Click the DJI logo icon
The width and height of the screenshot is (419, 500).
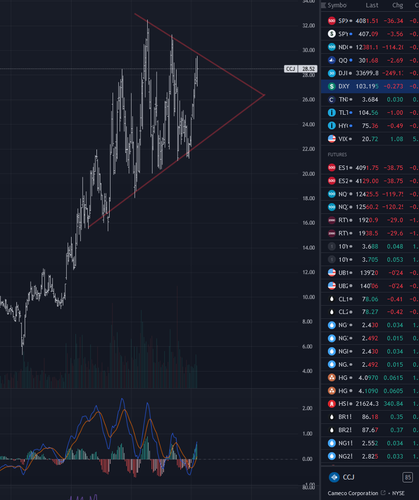click(x=332, y=73)
